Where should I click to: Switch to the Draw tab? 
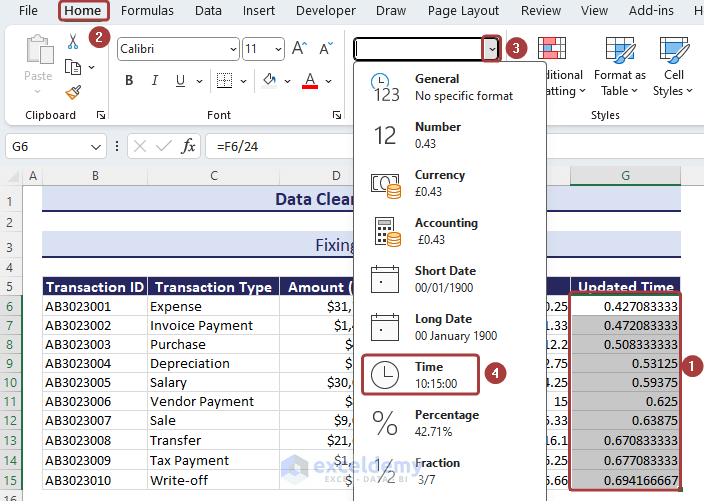click(x=391, y=10)
